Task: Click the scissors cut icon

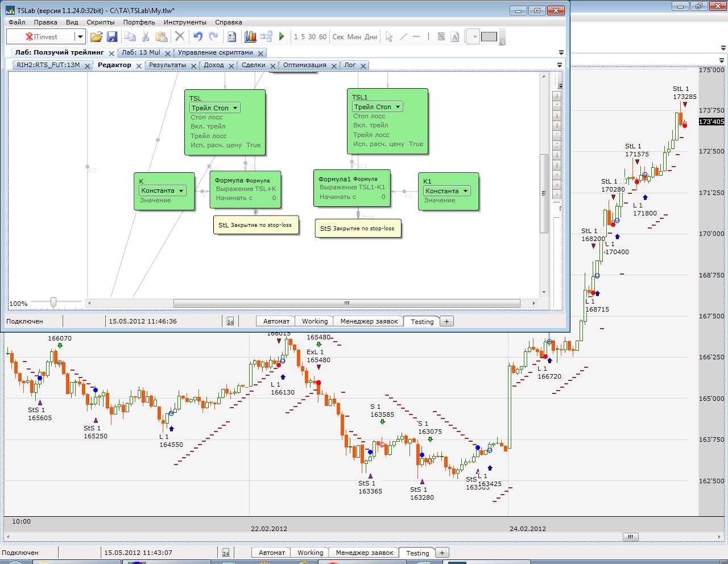Action: (146, 37)
